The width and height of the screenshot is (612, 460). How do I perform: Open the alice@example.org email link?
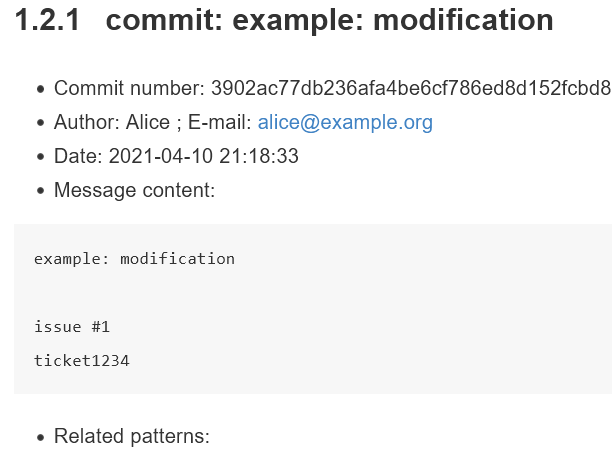(345, 123)
